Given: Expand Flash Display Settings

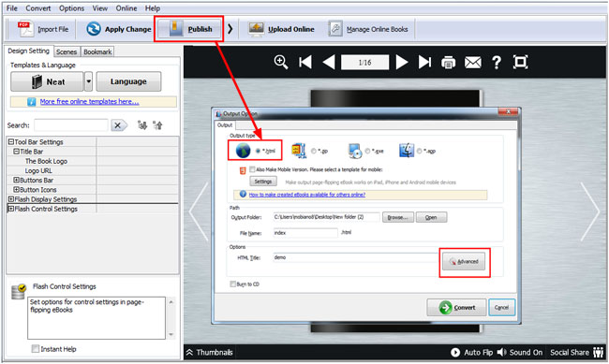Looking at the screenshot, I should tap(11, 199).
